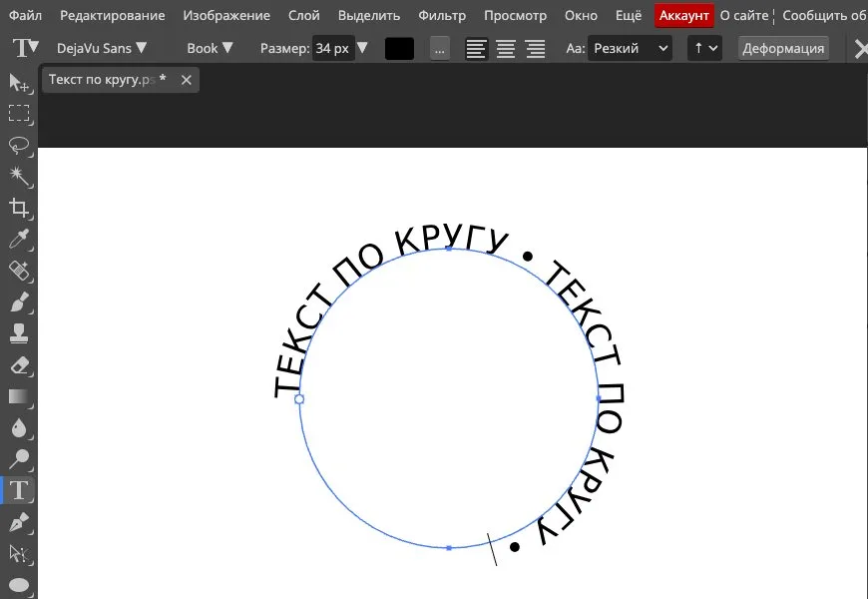Image resolution: width=868 pixels, height=599 pixels.
Task: Close the Текст по кругу document tab
Action: click(186, 80)
